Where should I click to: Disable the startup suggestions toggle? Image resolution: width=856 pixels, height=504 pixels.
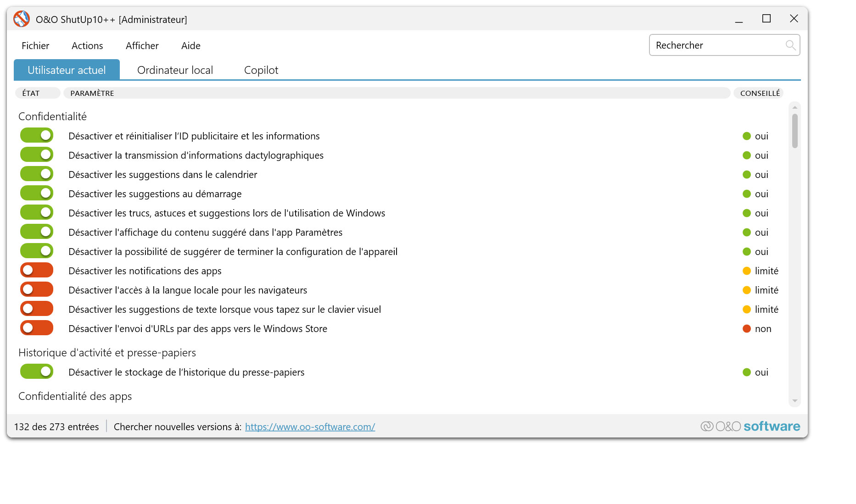click(x=36, y=193)
